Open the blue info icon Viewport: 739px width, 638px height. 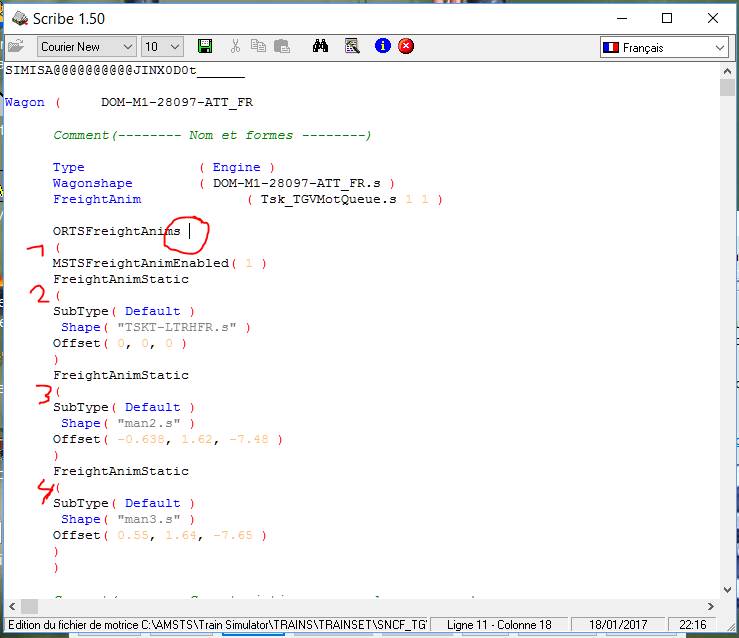383,46
